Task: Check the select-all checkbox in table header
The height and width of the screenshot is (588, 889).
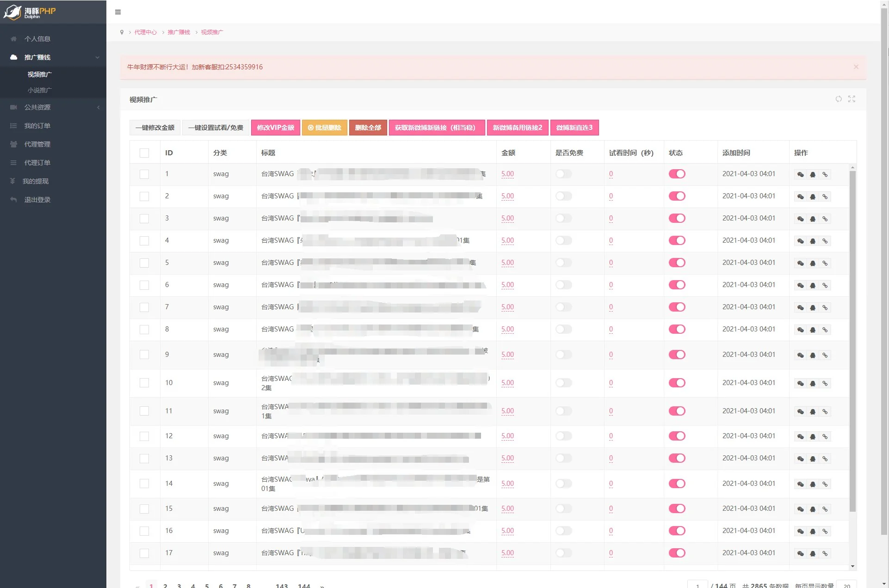Action: (144, 153)
